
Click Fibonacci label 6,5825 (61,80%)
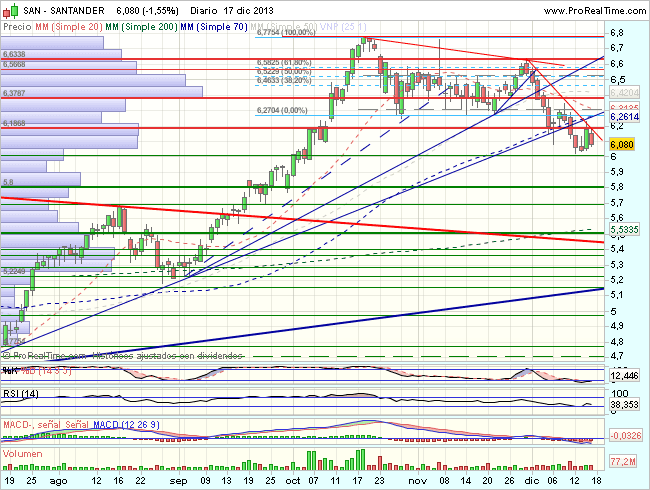coord(284,63)
